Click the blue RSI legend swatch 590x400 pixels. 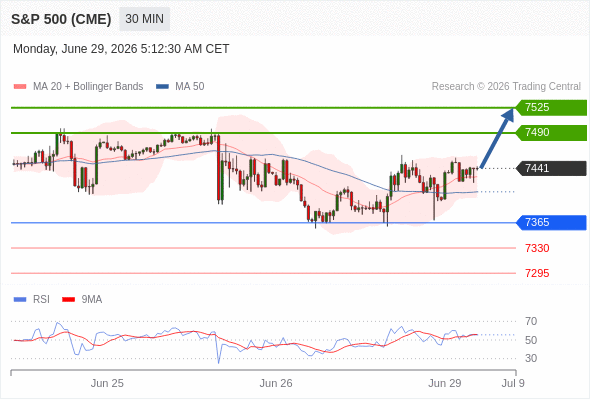pos(20,300)
